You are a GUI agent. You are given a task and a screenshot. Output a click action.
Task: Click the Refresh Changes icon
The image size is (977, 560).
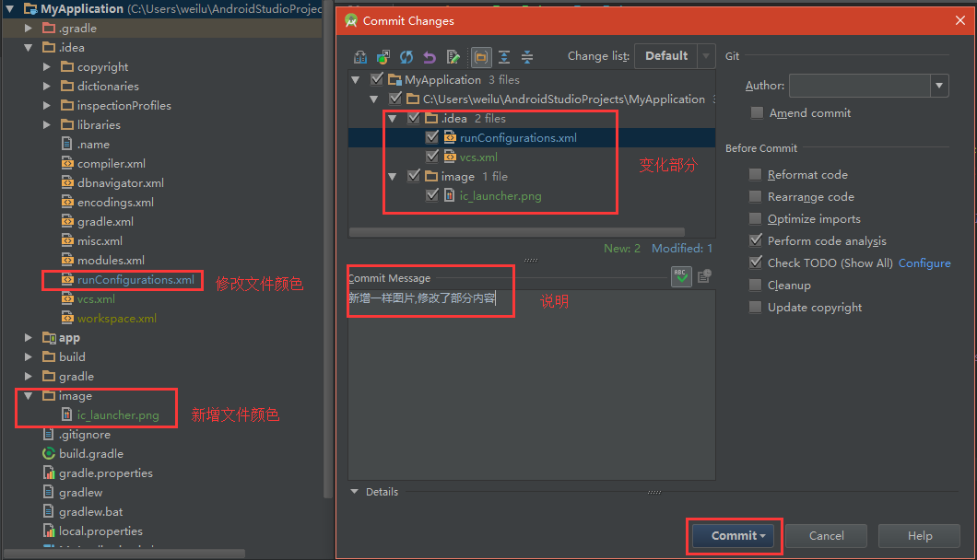point(406,57)
